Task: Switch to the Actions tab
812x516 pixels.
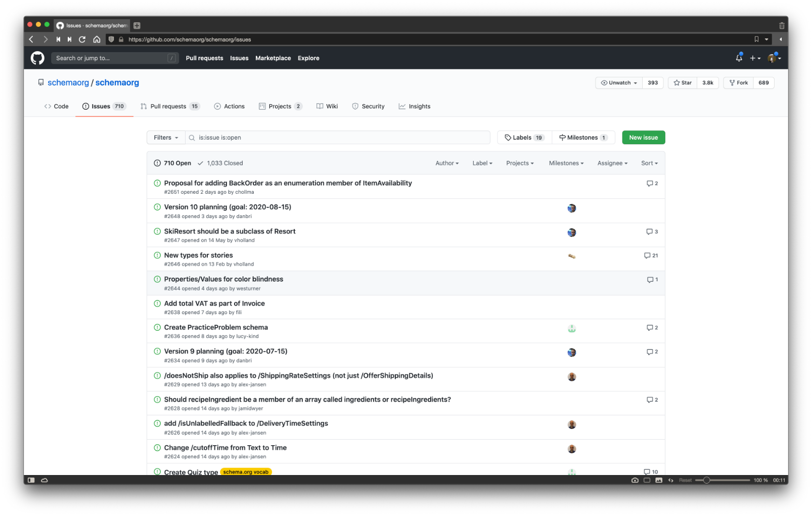Action: pyautogui.click(x=229, y=106)
